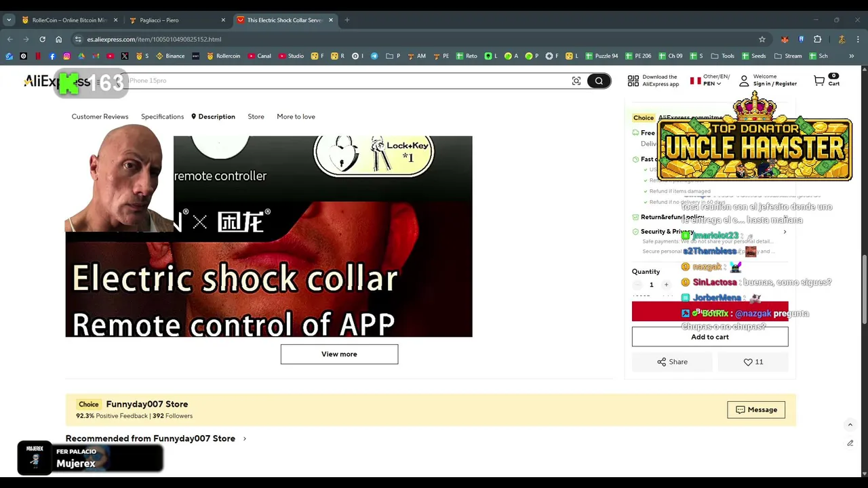This screenshot has width=868, height=488.
Task: Reload the current page
Action: (x=42, y=39)
